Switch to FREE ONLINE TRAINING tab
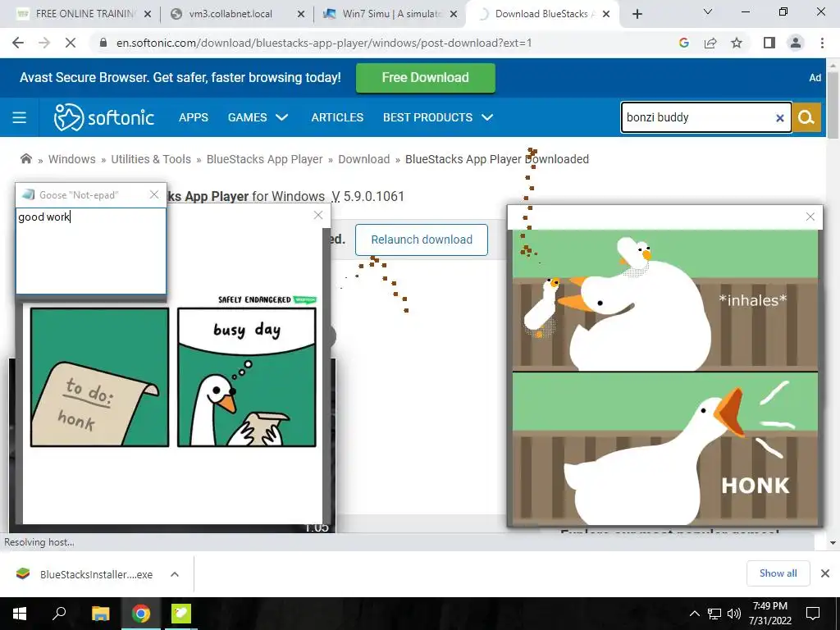The width and height of the screenshot is (840, 630). coord(84,14)
